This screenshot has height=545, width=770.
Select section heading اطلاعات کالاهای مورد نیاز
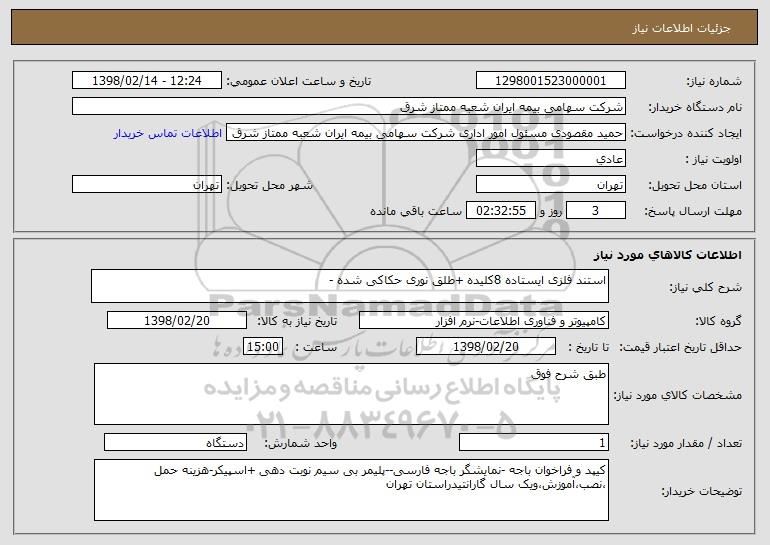pyautogui.click(x=667, y=255)
